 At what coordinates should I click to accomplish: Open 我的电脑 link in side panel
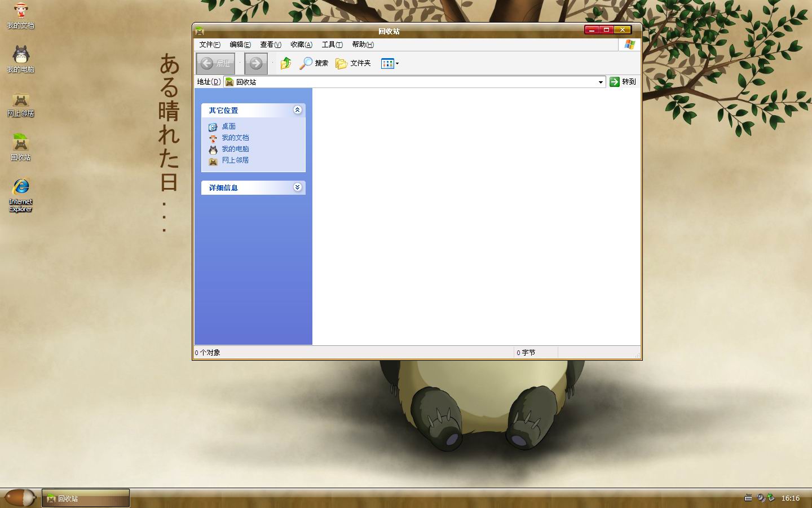pyautogui.click(x=235, y=149)
